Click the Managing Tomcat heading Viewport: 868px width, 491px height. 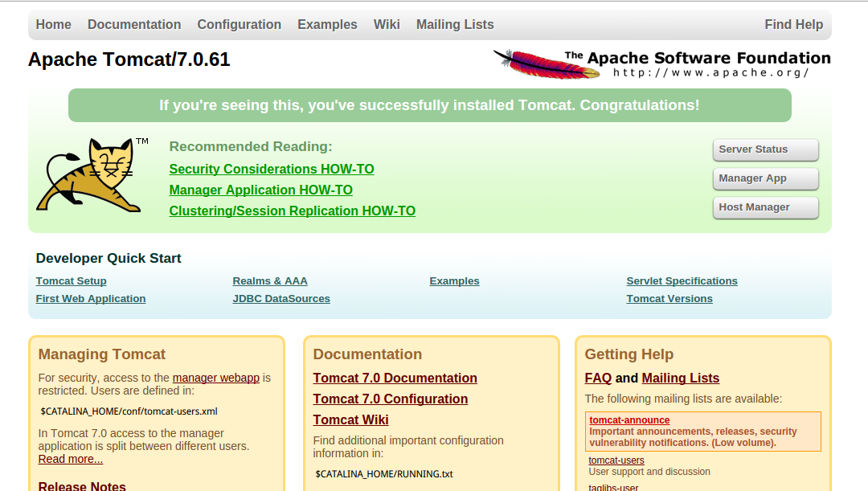point(102,354)
